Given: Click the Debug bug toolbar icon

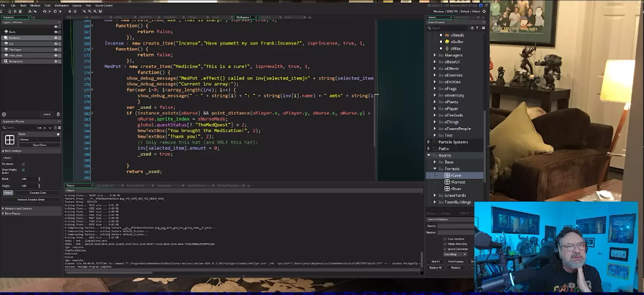Looking at the screenshot, I should coord(45,11).
